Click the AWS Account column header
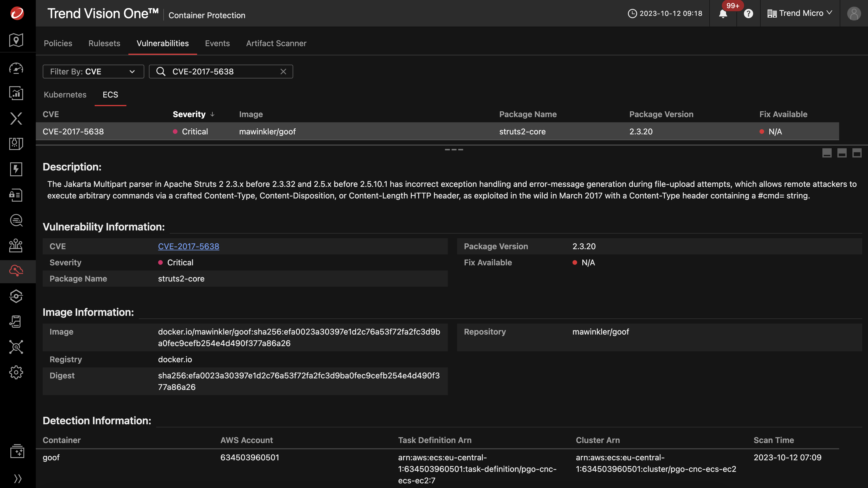The image size is (868, 488). pos(247,440)
